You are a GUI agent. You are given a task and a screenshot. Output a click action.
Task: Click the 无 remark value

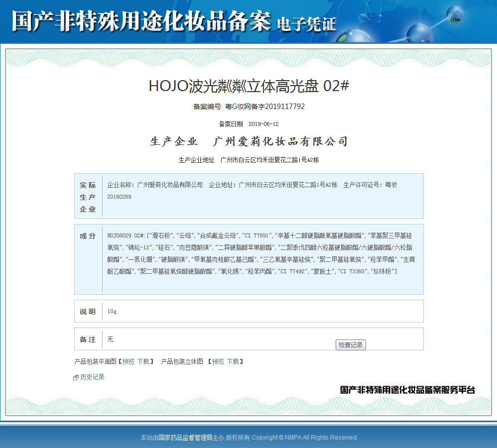110,339
